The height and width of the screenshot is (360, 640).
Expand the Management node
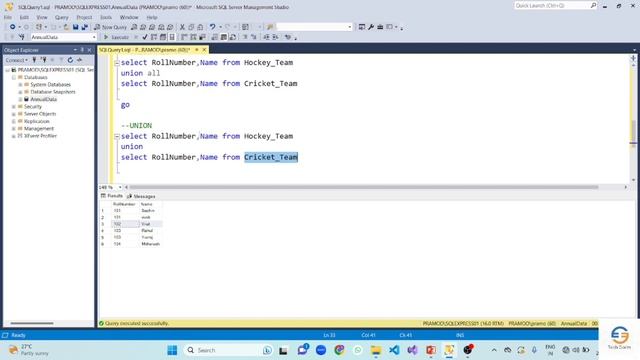click(14, 129)
